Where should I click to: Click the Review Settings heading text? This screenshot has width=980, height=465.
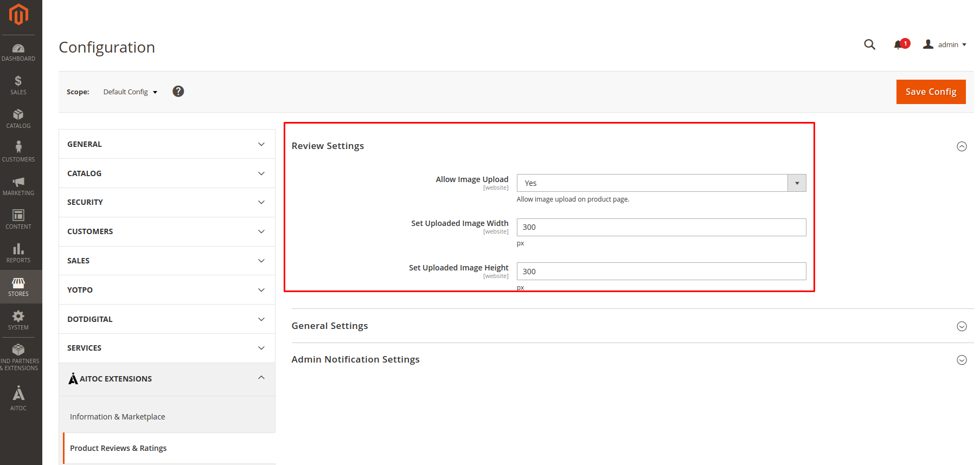click(328, 146)
